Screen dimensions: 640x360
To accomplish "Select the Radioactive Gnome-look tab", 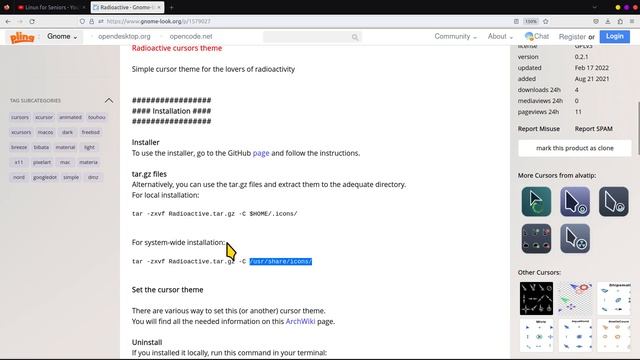I will [124, 7].
